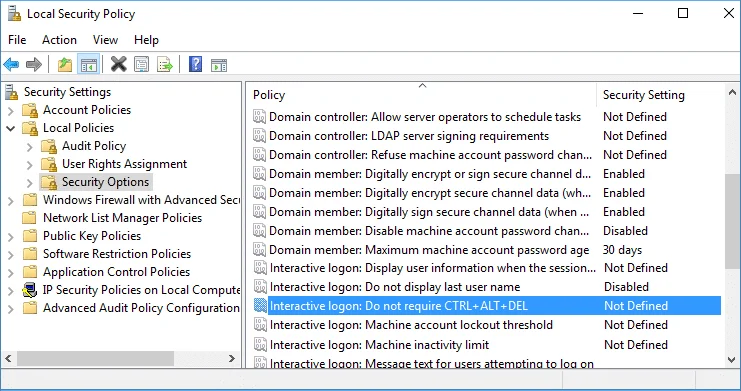Maximize the Local Security Policy window
This screenshot has height=391, width=741.
click(683, 13)
